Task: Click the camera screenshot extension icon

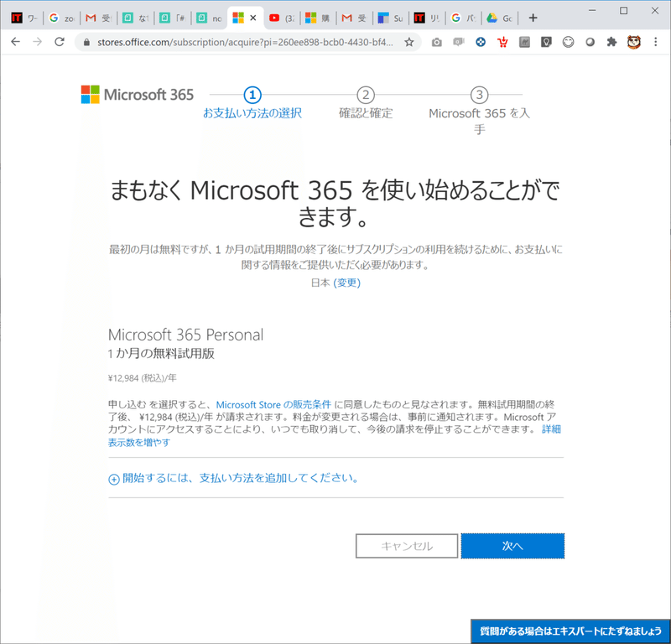Action: [436, 42]
